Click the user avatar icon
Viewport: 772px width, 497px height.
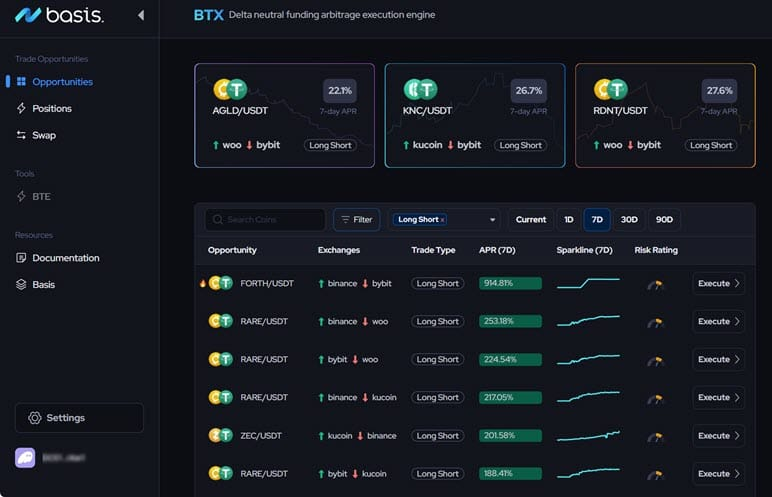pyautogui.click(x=25, y=458)
